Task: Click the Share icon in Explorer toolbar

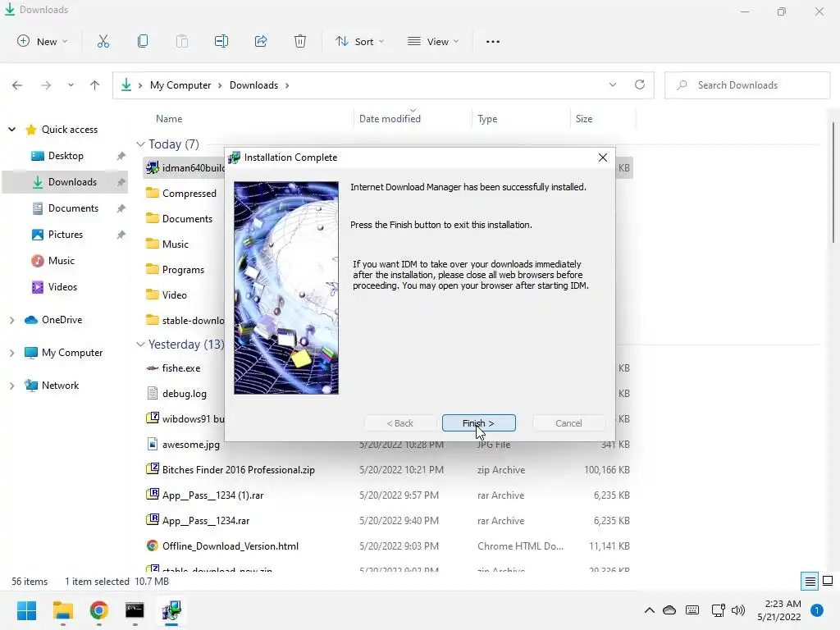Action: click(x=261, y=41)
